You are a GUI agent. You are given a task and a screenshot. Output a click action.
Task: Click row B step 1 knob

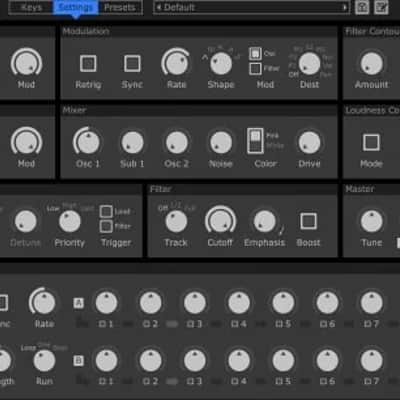pyautogui.click(x=106, y=361)
